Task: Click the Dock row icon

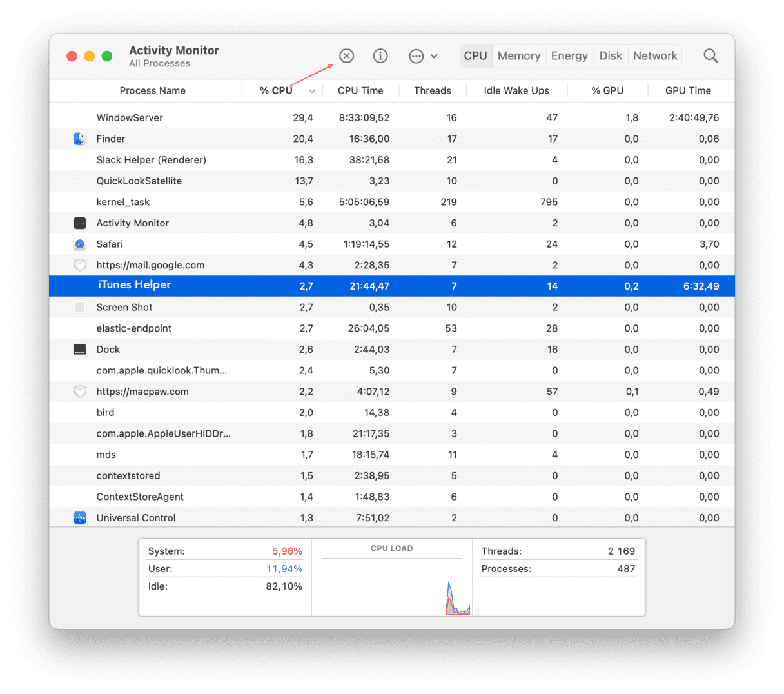Action: coord(80,350)
